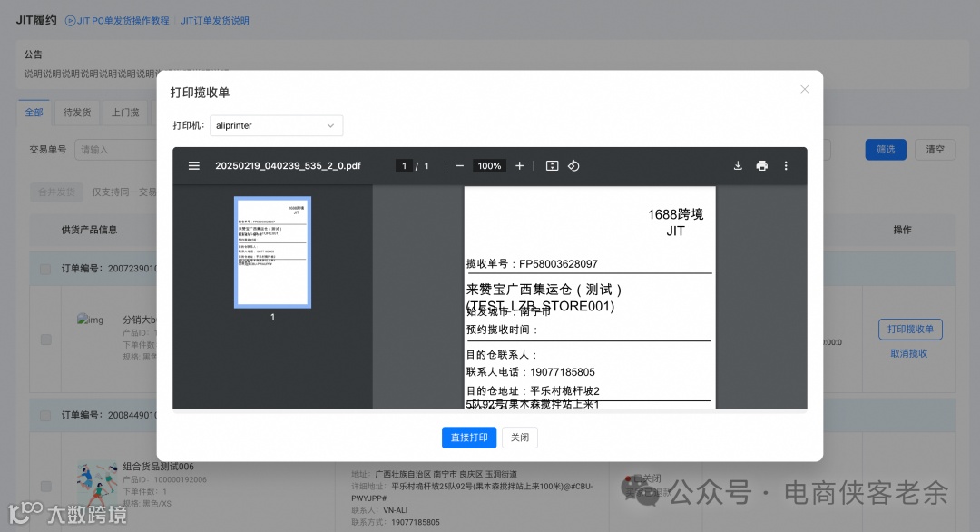The height and width of the screenshot is (532, 980).
Task: Click the 打印揽收单 button in table
Action: (910, 330)
